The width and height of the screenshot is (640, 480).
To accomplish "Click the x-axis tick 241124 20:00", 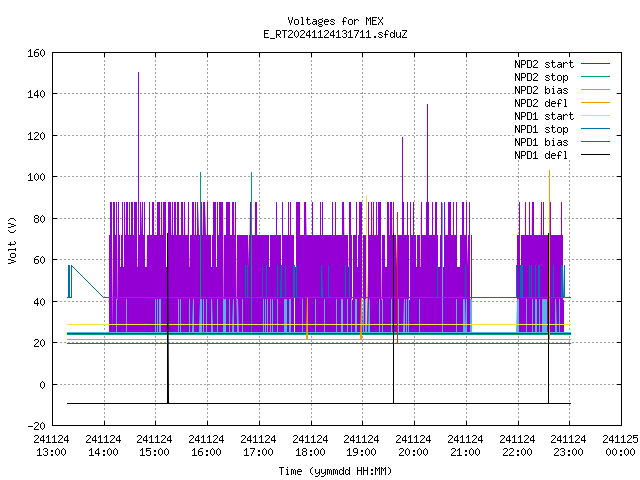I will [x=413, y=446].
